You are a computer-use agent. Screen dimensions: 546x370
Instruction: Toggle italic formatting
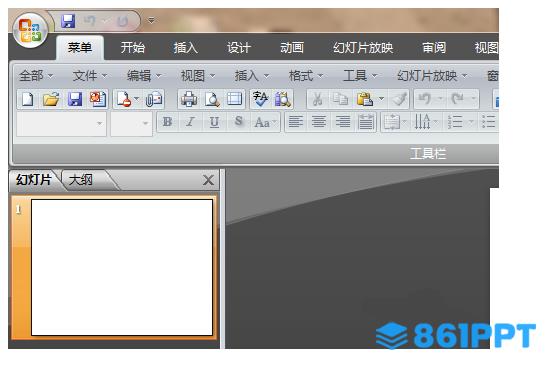[190, 122]
